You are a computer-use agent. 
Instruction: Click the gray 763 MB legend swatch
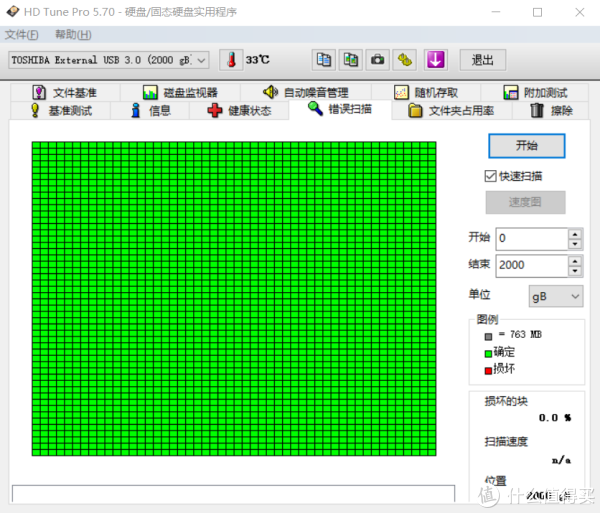[x=488, y=337]
